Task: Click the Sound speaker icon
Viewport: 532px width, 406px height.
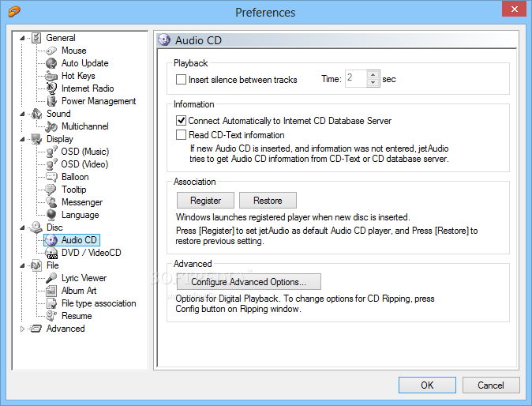Action: point(36,114)
